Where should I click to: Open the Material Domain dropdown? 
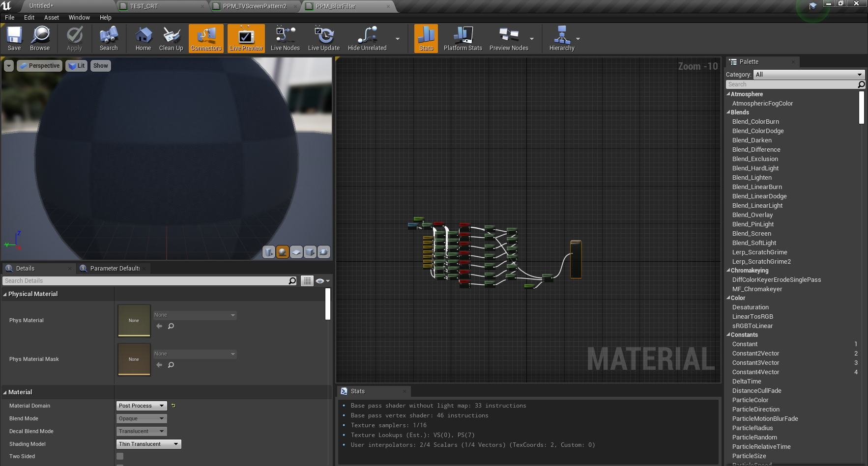click(x=142, y=406)
